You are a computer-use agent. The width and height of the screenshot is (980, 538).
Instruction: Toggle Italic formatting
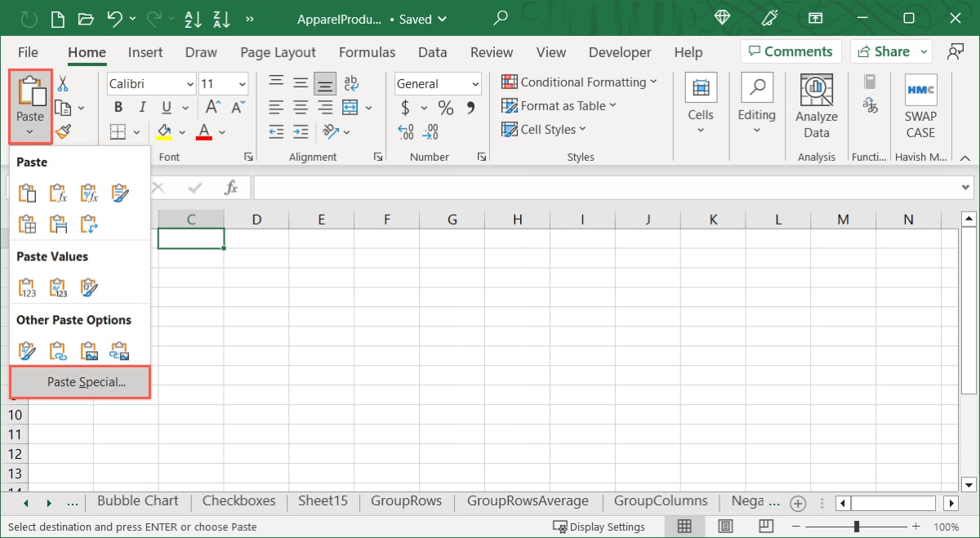tap(143, 107)
